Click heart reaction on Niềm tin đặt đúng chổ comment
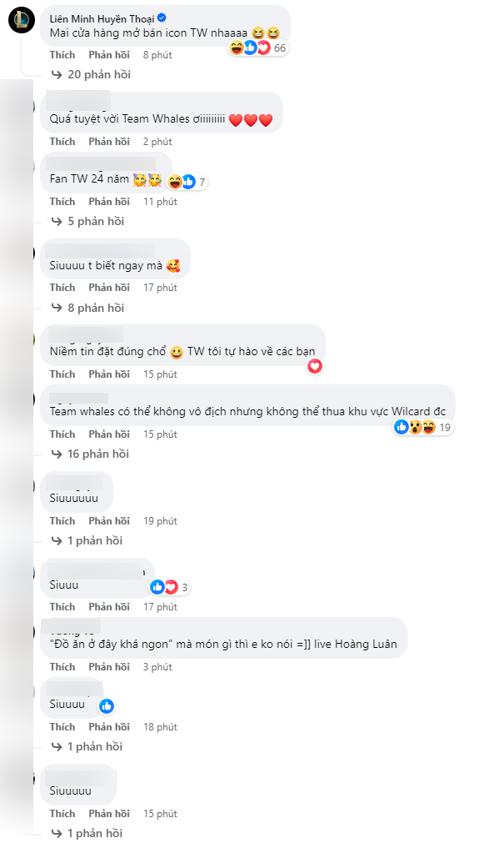 click(314, 366)
